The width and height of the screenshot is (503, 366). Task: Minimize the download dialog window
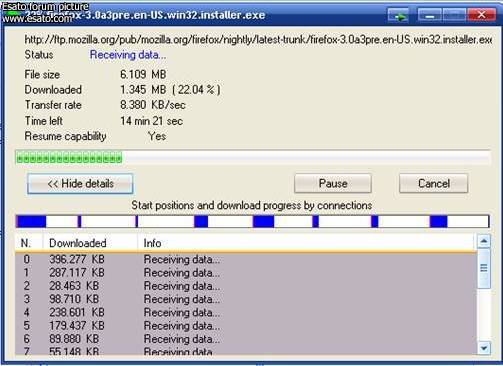(x=430, y=15)
